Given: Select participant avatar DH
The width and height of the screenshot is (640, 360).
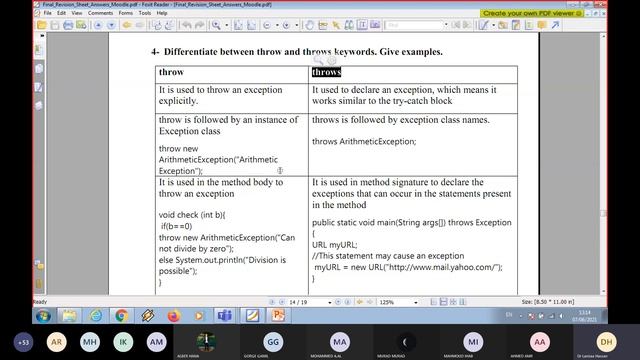Looking at the screenshot, I should [x=606, y=342].
